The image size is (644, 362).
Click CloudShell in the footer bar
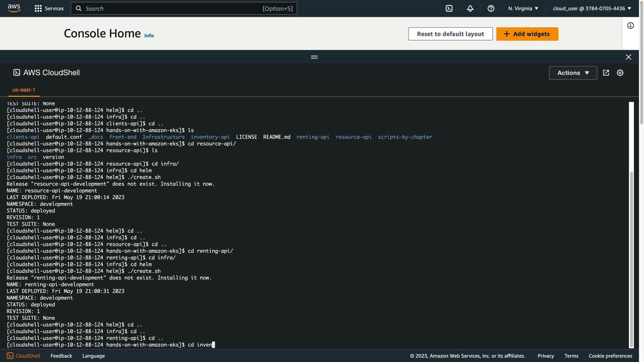tap(23, 356)
